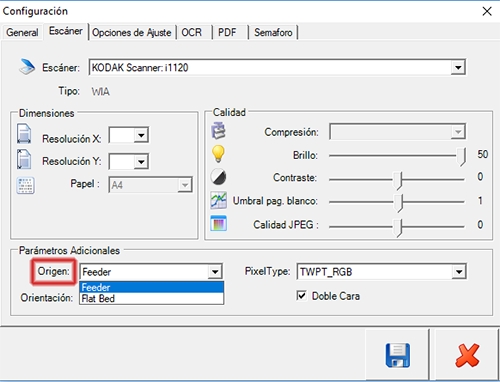Click the Brillo light bulb icon
This screenshot has width=500, height=382.
[218, 154]
